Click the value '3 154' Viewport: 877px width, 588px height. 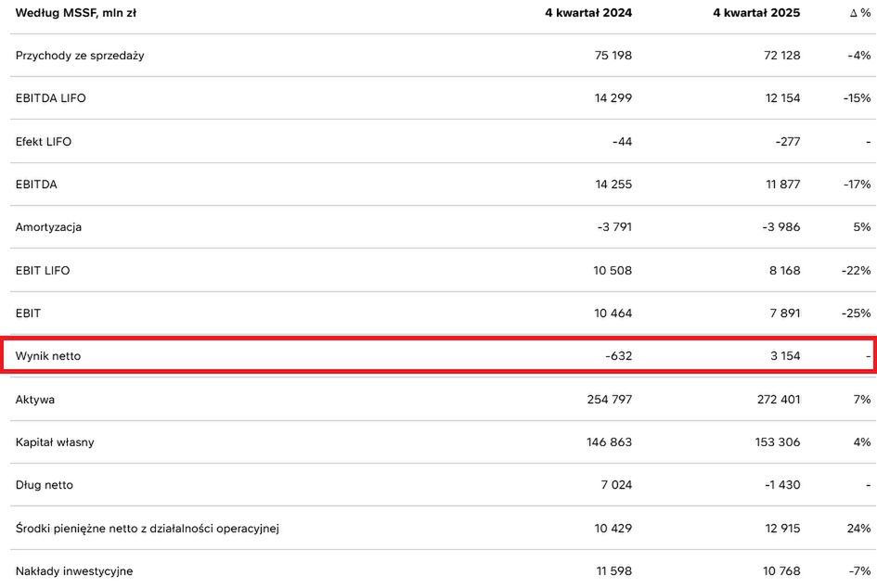tap(785, 356)
